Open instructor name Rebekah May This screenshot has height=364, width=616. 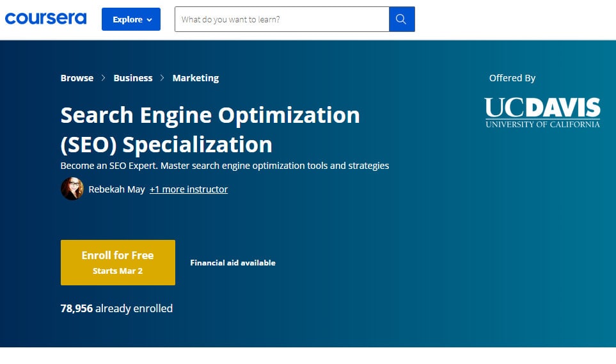116,189
